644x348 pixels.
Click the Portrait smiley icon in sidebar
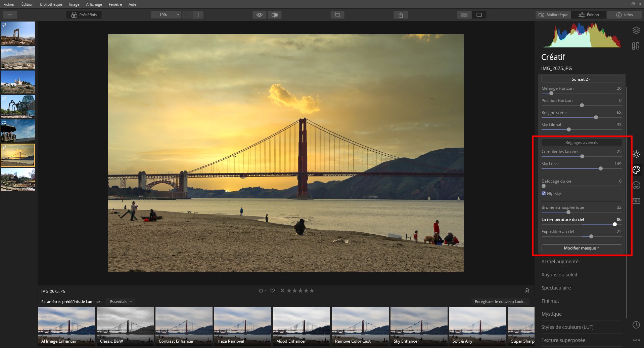tap(636, 185)
